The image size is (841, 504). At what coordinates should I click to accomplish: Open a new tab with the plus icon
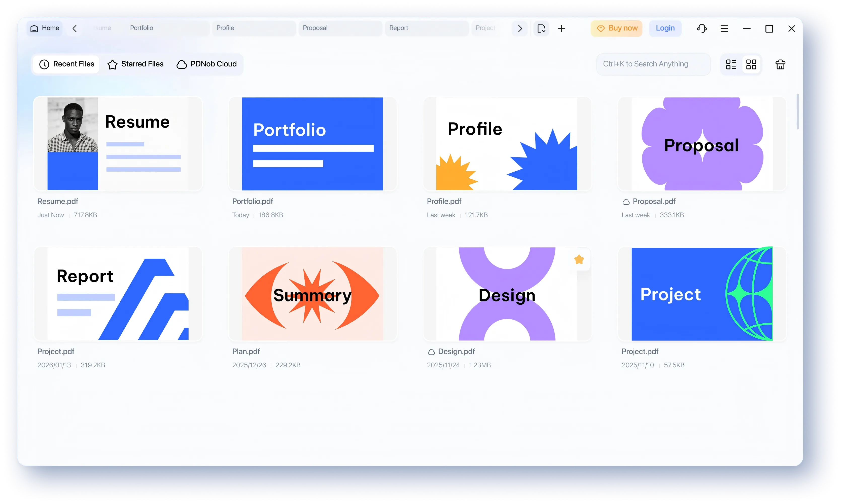tap(561, 28)
